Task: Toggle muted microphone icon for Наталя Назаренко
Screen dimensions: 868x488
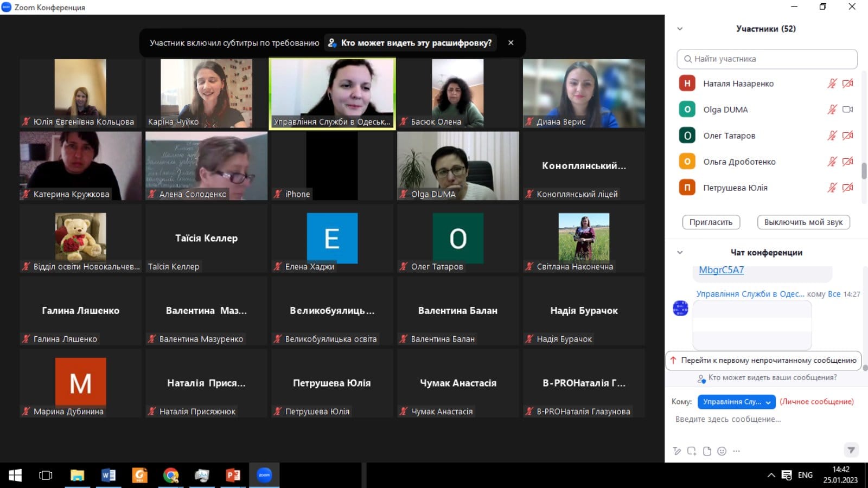Action: [832, 84]
